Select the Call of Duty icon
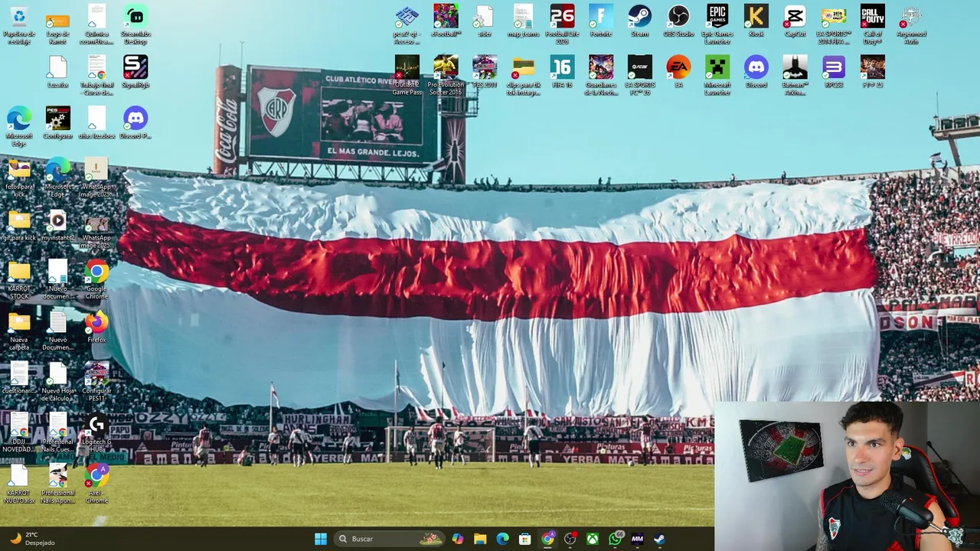The width and height of the screenshot is (980, 551). click(873, 24)
